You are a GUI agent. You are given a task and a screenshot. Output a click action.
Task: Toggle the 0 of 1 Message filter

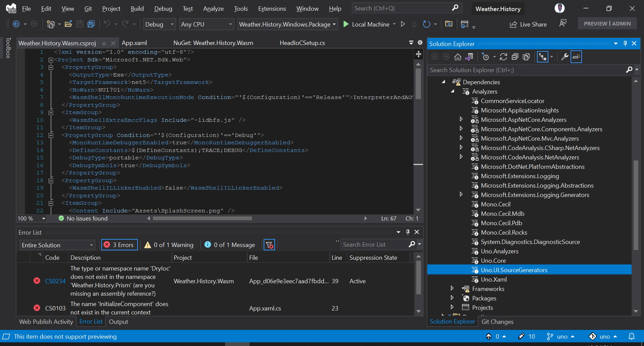coord(230,245)
